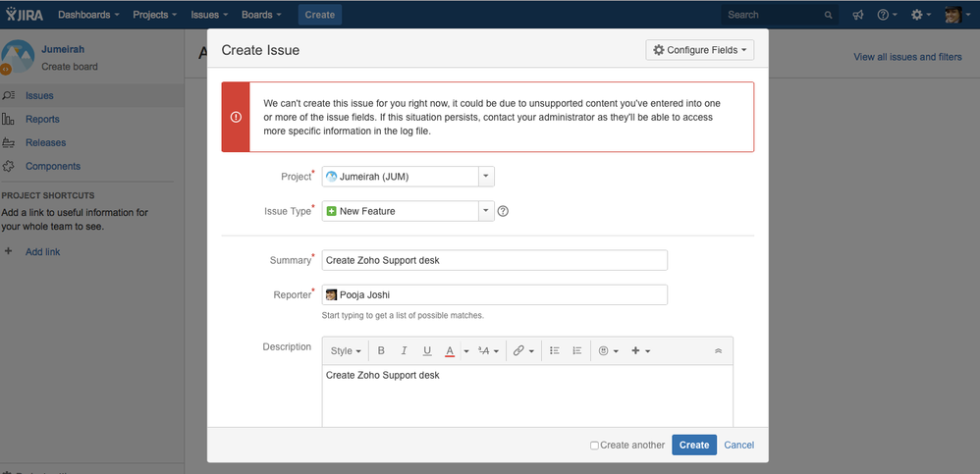
Task: Open the Style dropdown in editor
Action: [347, 351]
